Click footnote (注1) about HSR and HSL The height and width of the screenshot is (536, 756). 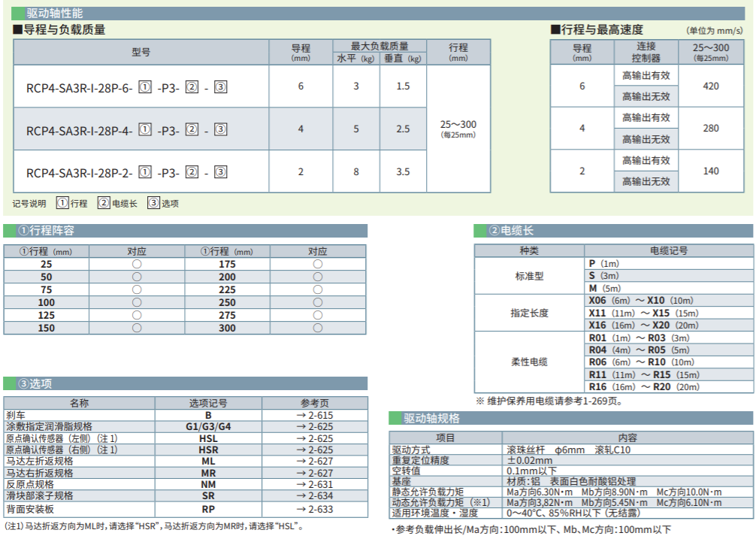(x=155, y=526)
